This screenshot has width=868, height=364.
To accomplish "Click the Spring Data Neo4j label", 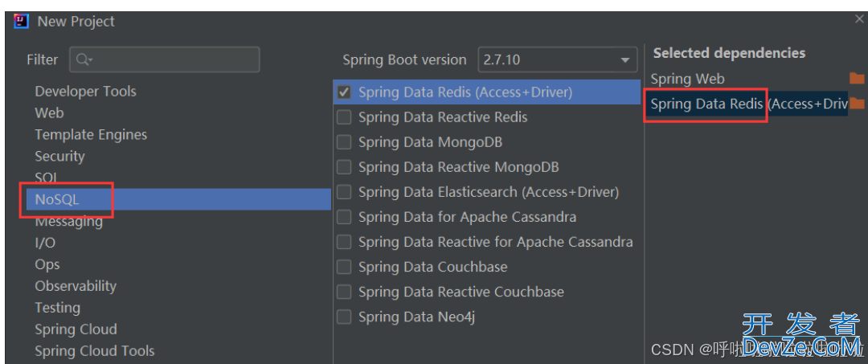I will pyautogui.click(x=416, y=317).
